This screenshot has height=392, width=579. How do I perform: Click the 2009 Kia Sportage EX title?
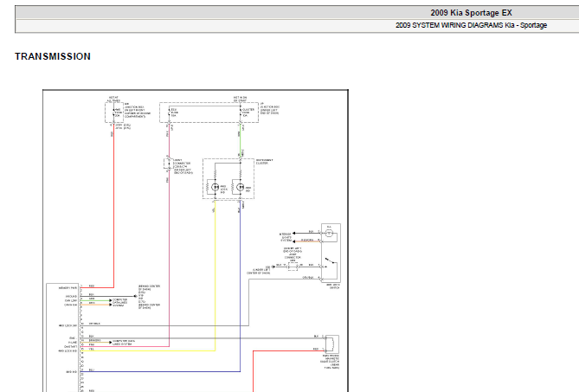[471, 13]
